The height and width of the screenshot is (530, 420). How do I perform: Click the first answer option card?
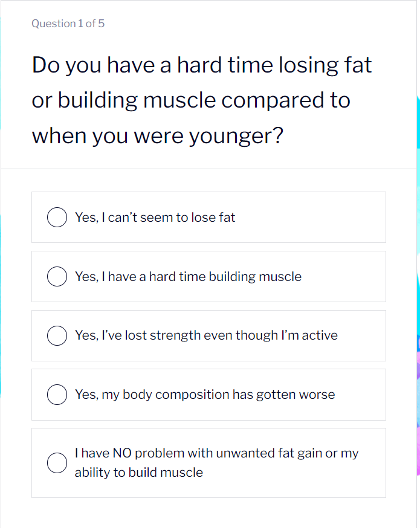coord(208,217)
